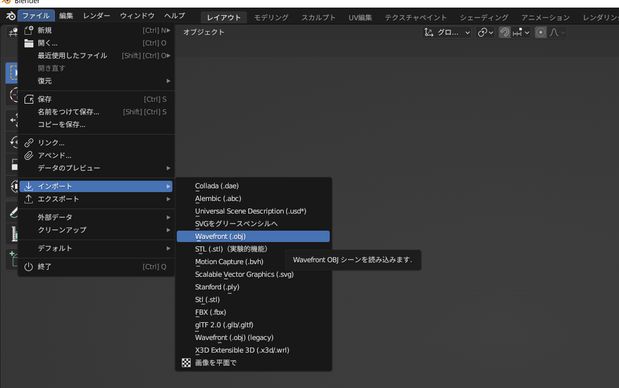The height and width of the screenshot is (388, 619).
Task: Toggle the snap magnet icon
Action: [x=504, y=32]
